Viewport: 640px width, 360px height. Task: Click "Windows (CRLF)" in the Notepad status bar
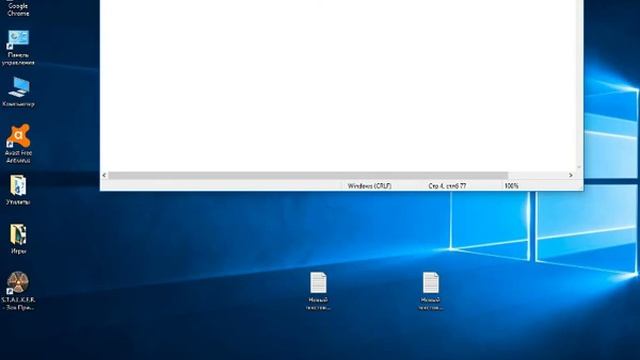369,186
